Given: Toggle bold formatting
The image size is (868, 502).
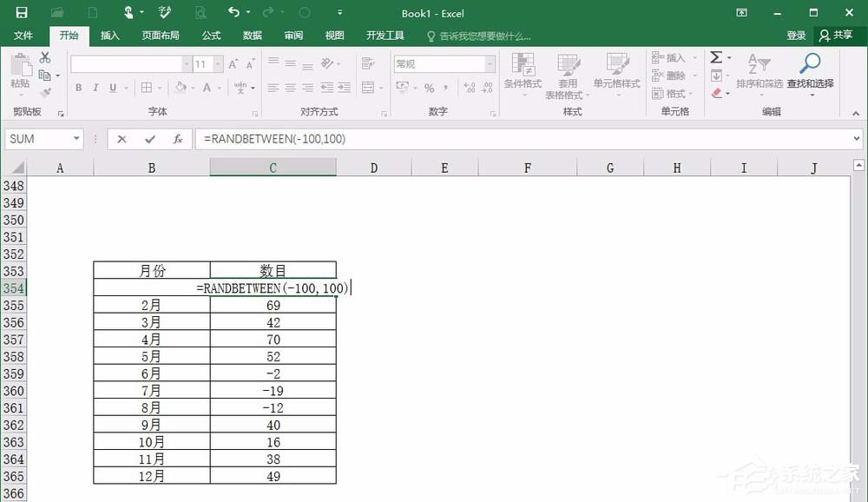Looking at the screenshot, I should (x=77, y=88).
